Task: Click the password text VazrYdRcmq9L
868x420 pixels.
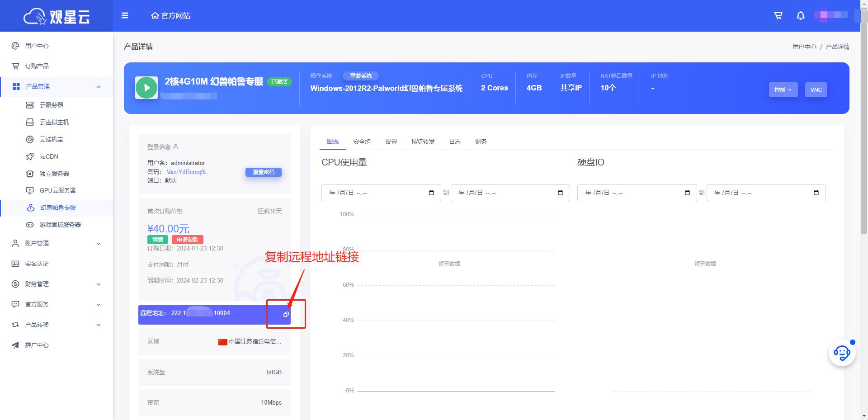Action: [187, 172]
